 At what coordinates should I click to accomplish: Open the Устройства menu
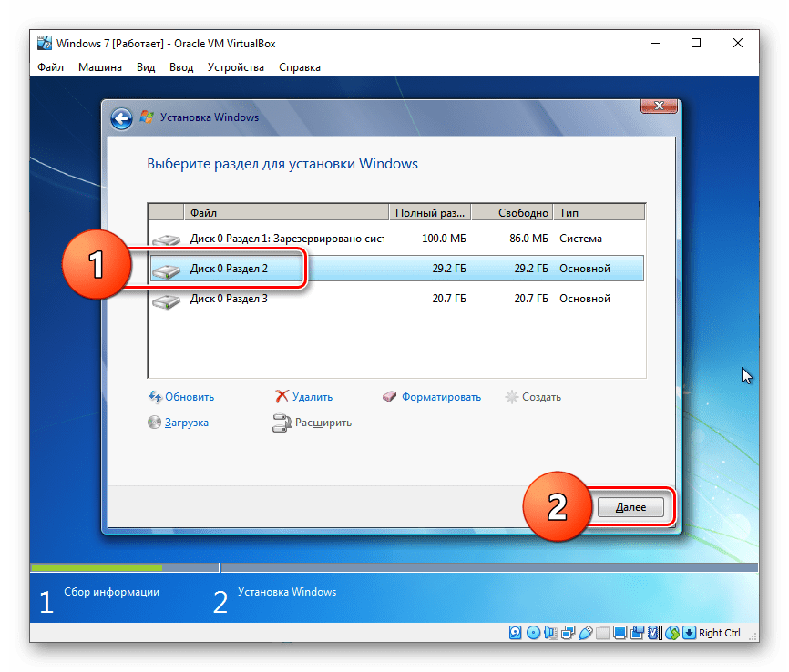[235, 67]
